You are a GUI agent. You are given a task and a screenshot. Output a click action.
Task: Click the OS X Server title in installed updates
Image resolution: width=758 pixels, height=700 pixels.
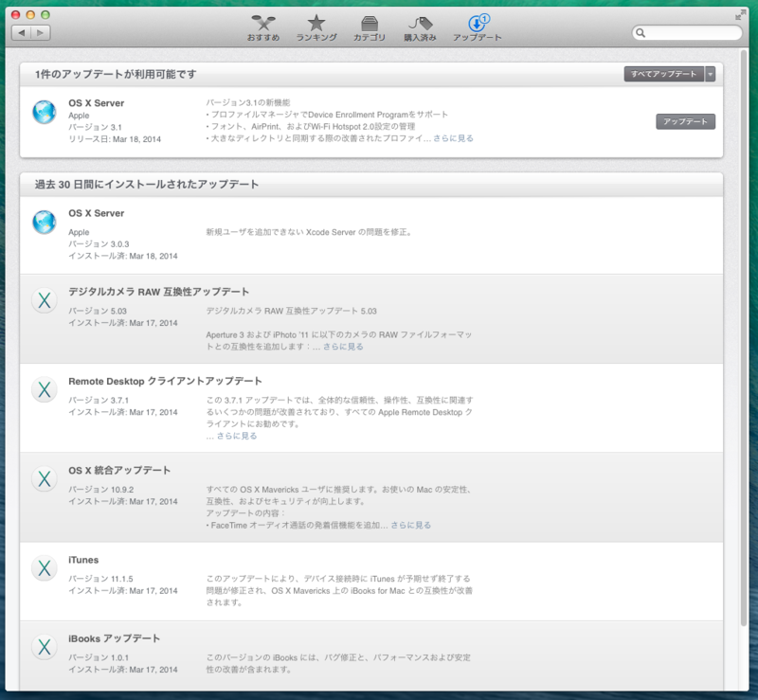tap(97, 213)
